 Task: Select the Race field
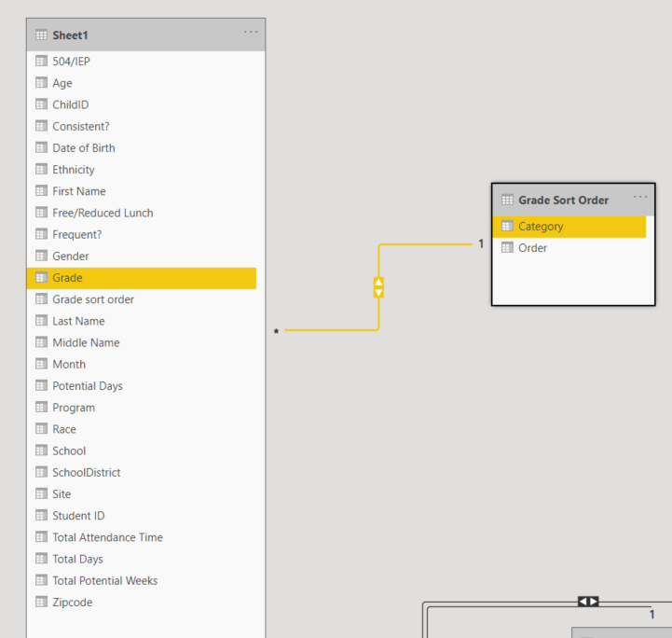click(x=142, y=429)
